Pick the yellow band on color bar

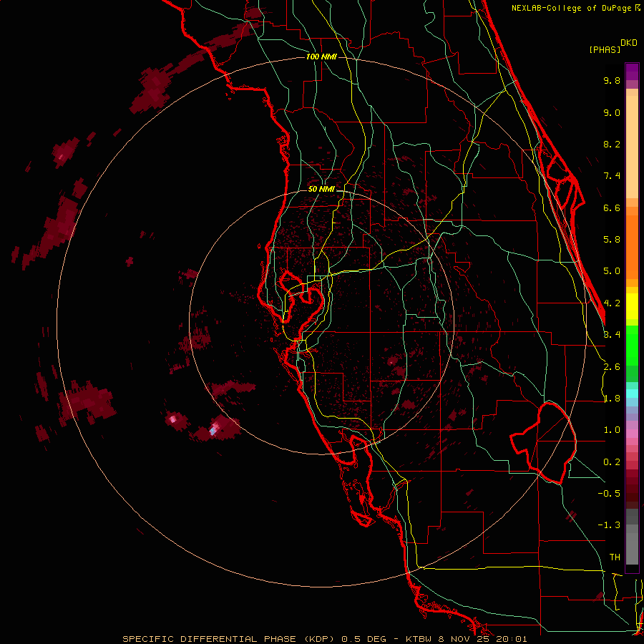click(632, 306)
